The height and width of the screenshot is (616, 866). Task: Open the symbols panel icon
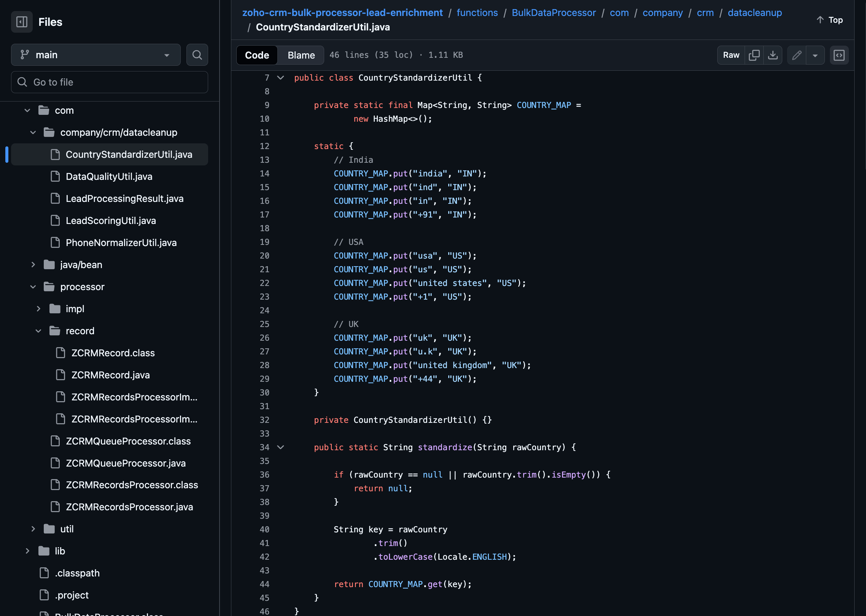tap(839, 55)
